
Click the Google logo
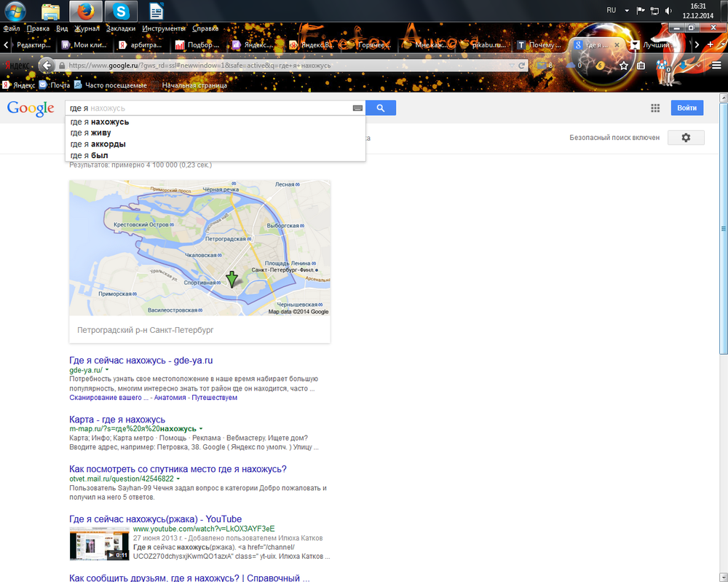point(31,109)
